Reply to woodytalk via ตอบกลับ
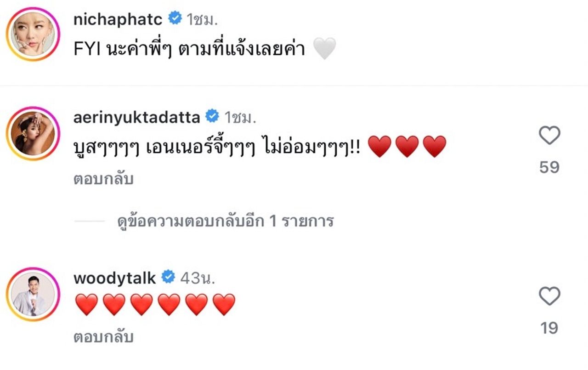 tap(103, 338)
